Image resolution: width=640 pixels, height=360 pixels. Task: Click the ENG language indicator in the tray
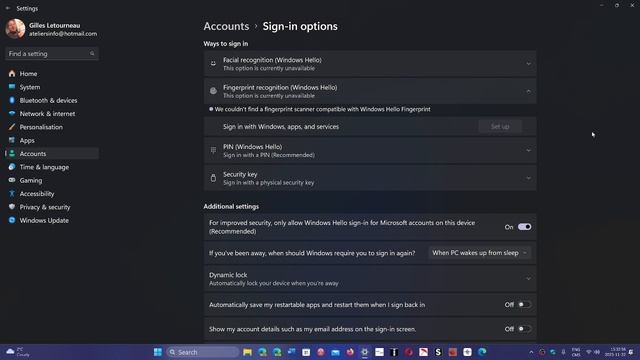click(x=576, y=352)
